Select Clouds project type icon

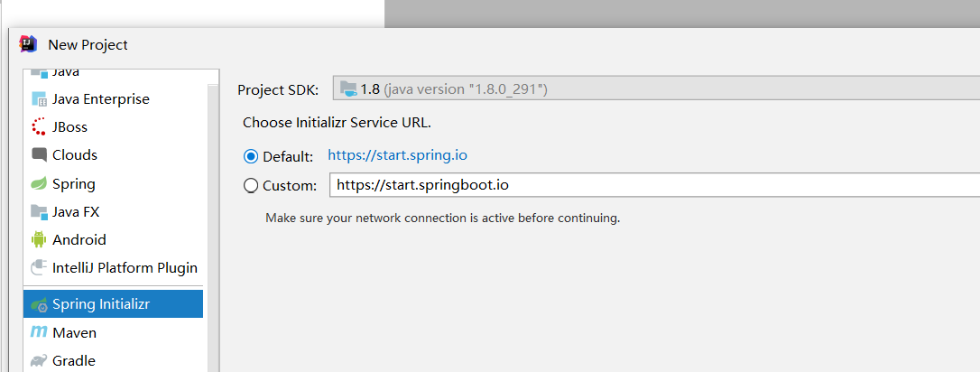pyautogui.click(x=39, y=154)
